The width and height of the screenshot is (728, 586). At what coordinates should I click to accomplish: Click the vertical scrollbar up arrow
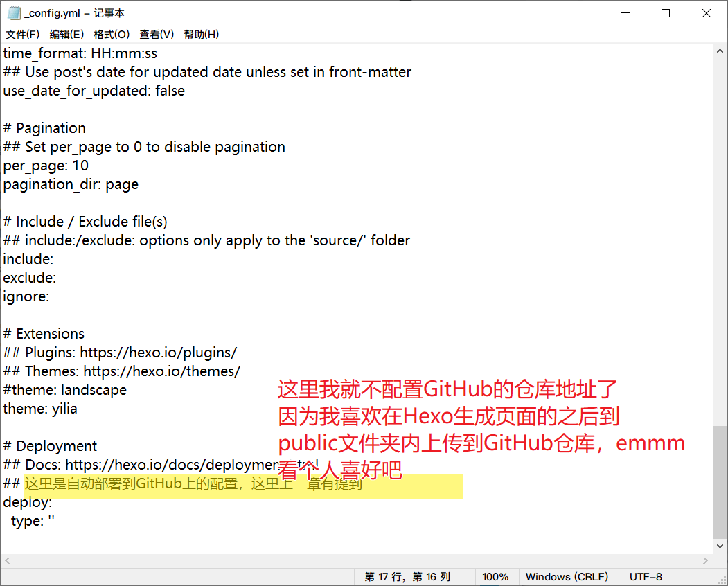coord(720,51)
